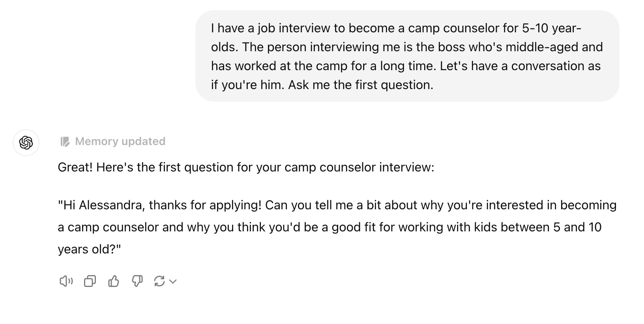This screenshot has height=324, width=644.
Task: Mark the response with thumbs down
Action: pos(137,281)
